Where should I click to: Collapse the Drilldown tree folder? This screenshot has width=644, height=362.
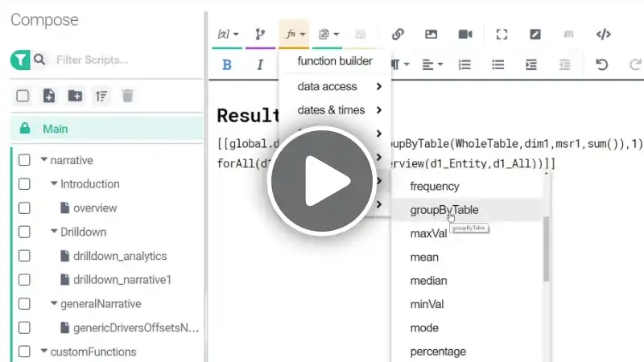pyautogui.click(x=54, y=232)
